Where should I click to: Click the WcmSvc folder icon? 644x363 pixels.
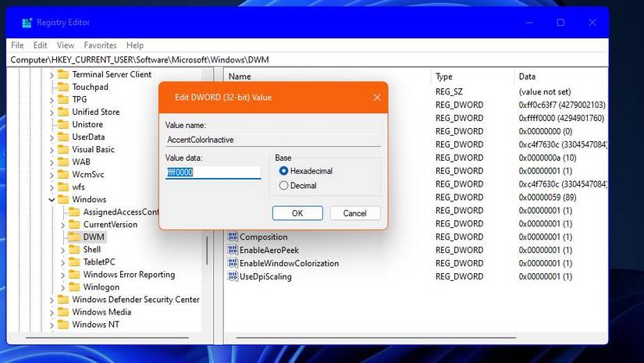click(x=63, y=174)
